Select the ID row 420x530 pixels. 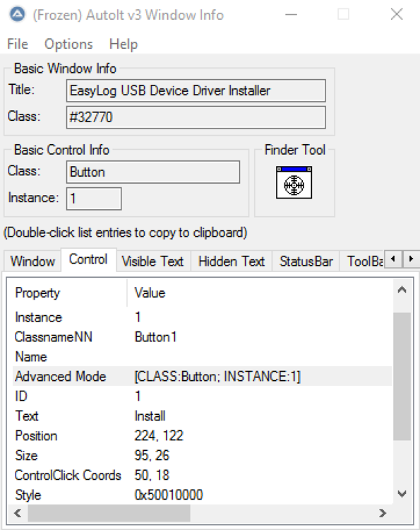pyautogui.click(x=203, y=396)
